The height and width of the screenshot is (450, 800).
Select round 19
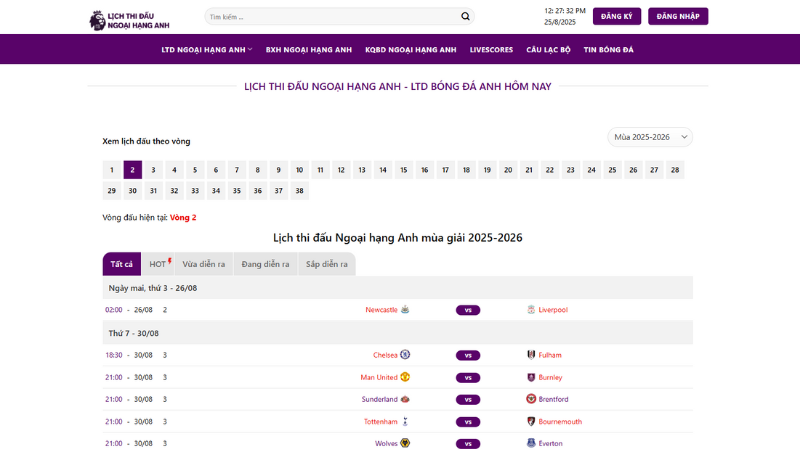pyautogui.click(x=487, y=170)
